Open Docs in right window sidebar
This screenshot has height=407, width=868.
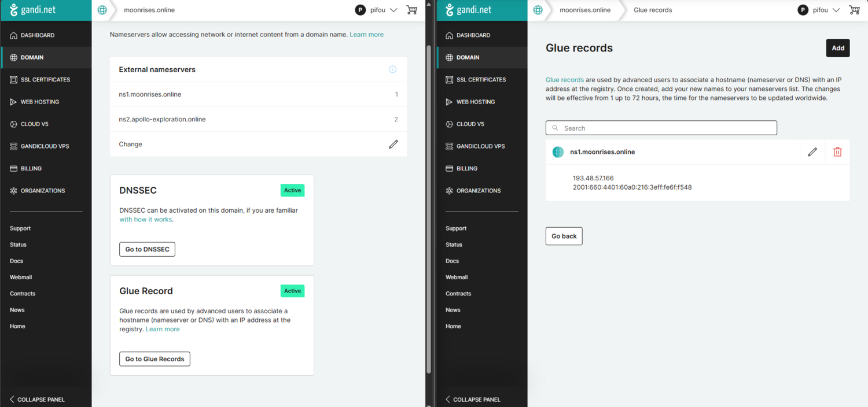point(452,261)
